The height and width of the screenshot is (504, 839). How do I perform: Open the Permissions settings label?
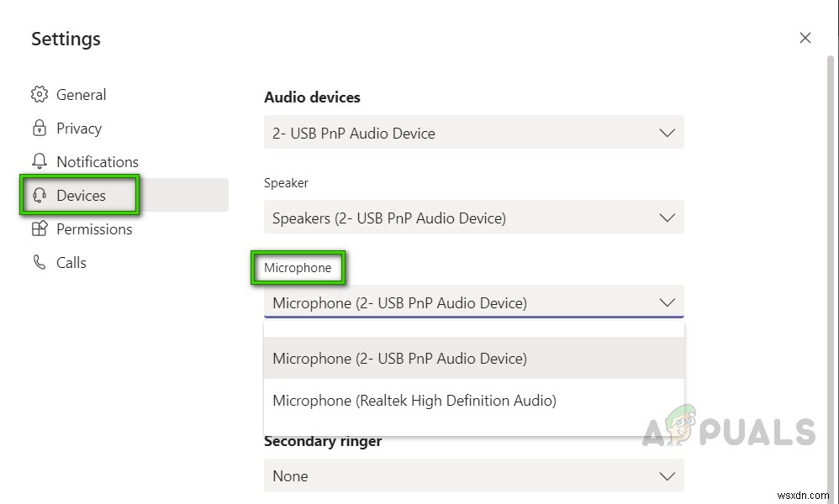pyautogui.click(x=94, y=229)
